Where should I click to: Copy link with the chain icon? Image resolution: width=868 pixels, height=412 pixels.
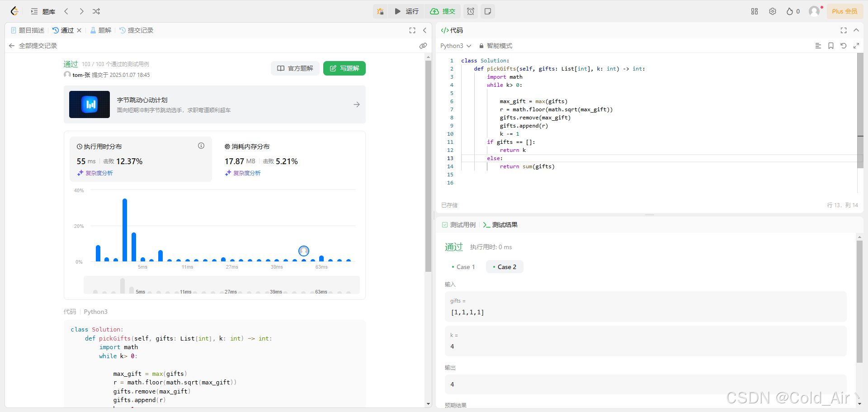tap(423, 46)
